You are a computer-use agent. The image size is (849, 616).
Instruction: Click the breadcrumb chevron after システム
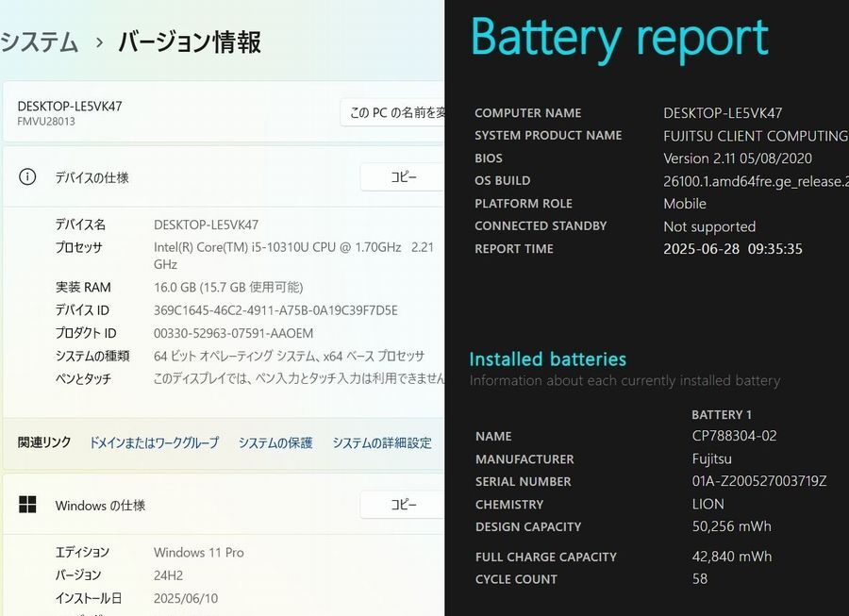98,42
